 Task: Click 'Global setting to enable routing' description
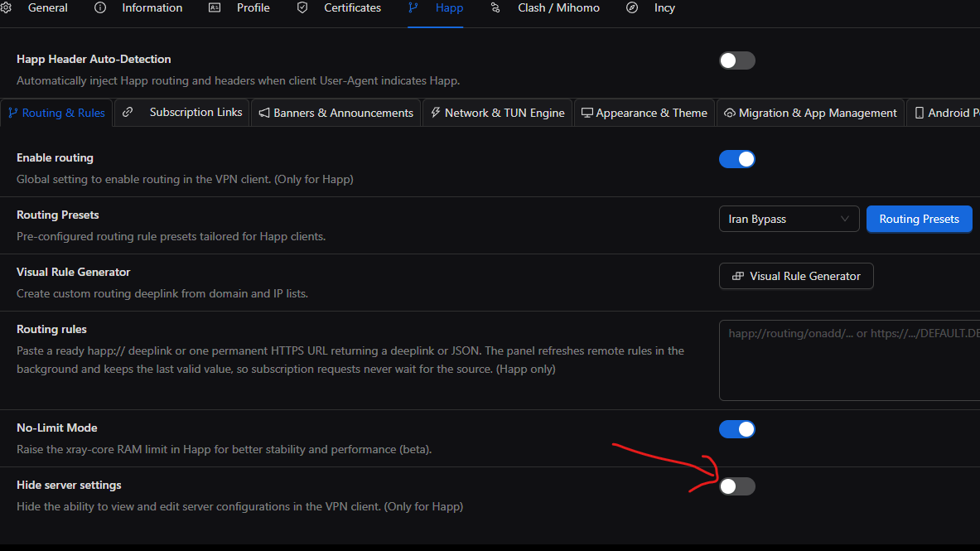pos(185,179)
